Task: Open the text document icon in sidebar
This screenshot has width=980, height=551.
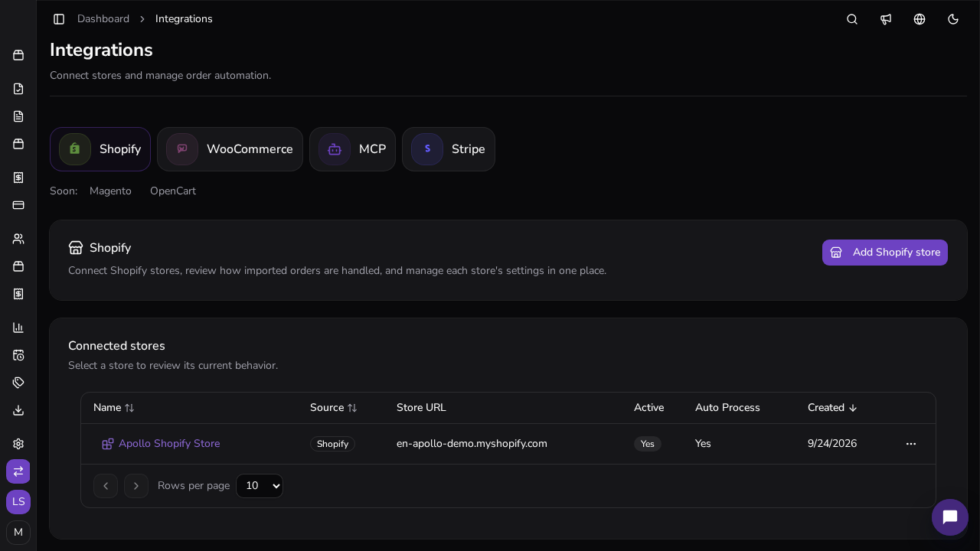Action: [x=18, y=116]
